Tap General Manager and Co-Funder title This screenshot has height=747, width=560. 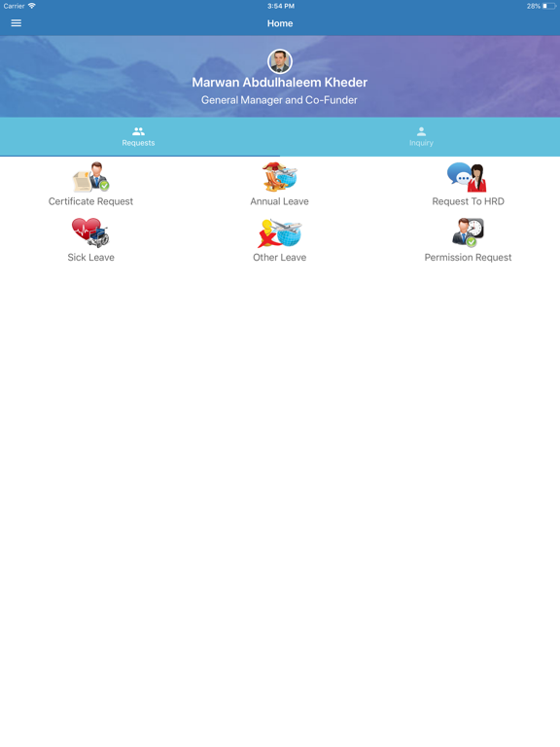[279, 100]
